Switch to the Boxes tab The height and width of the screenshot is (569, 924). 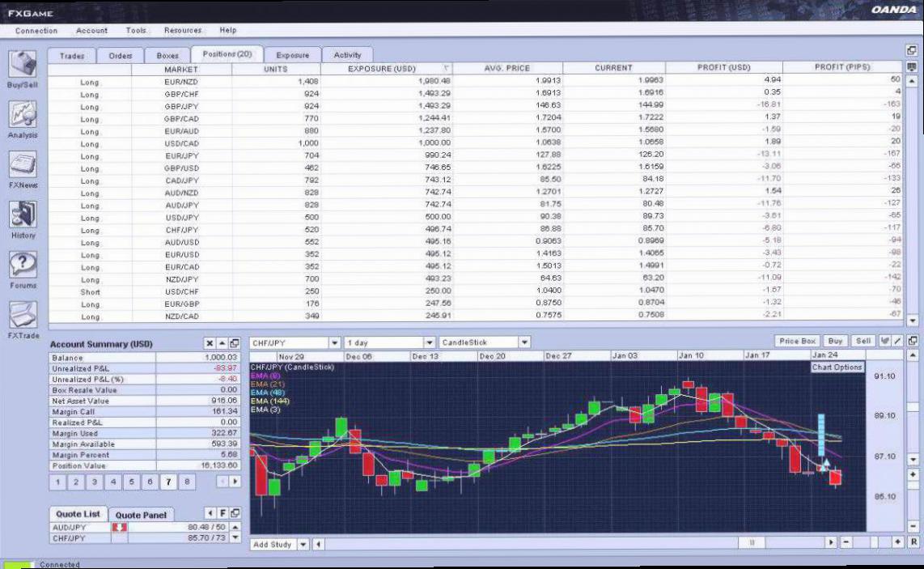pos(167,55)
